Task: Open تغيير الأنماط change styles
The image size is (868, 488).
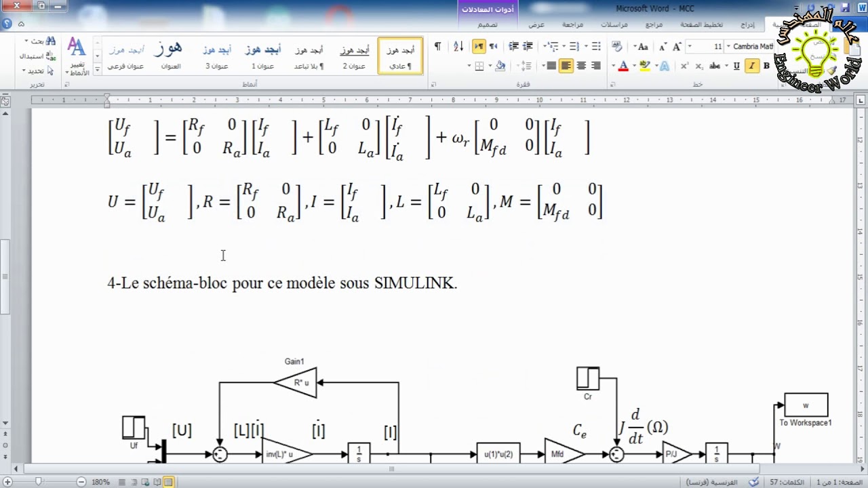Action: [x=77, y=57]
